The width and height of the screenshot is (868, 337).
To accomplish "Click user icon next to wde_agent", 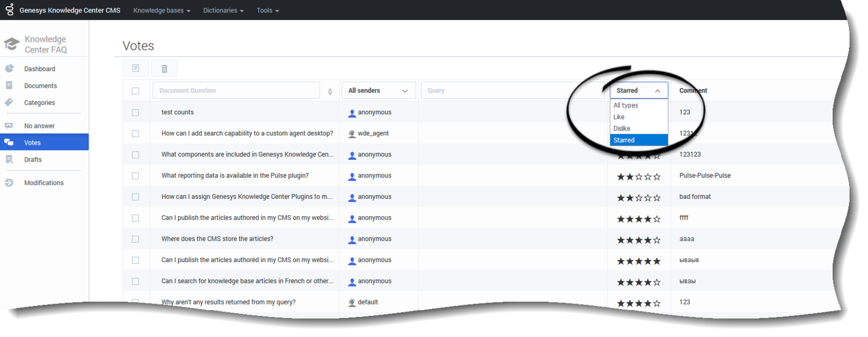I will [352, 134].
